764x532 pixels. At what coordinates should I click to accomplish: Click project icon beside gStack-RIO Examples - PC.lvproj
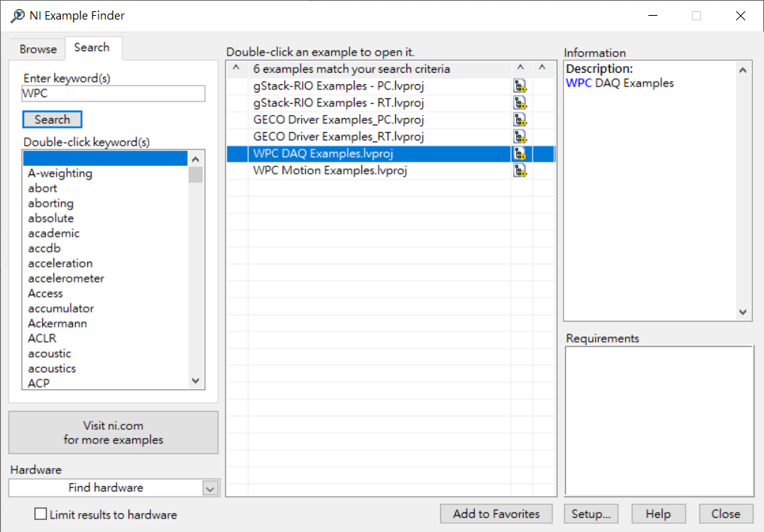520,86
